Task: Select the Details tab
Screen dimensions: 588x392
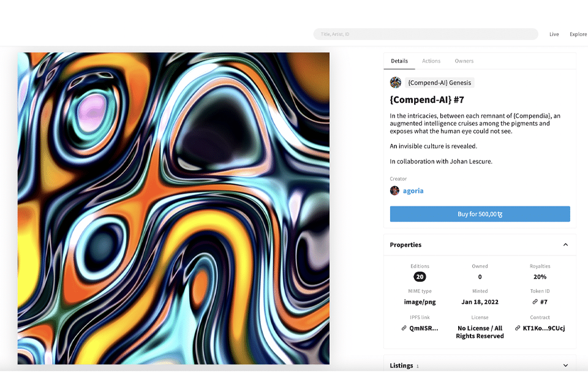Action: point(399,61)
